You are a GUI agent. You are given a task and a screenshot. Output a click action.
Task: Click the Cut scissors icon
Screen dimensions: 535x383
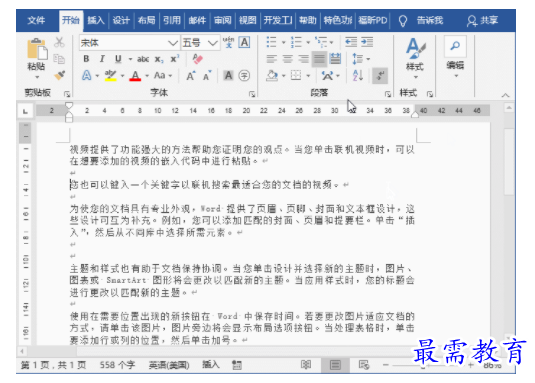click(59, 43)
